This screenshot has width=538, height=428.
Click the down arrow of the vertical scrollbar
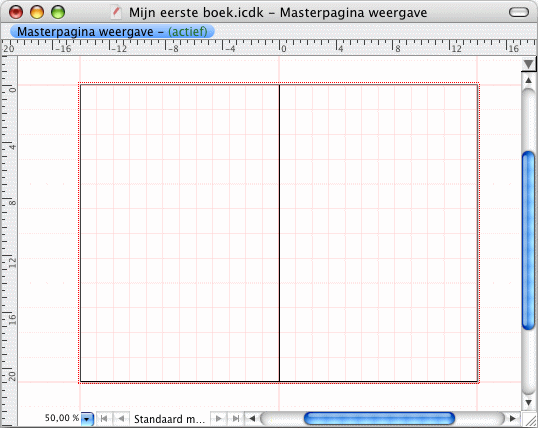(528, 403)
